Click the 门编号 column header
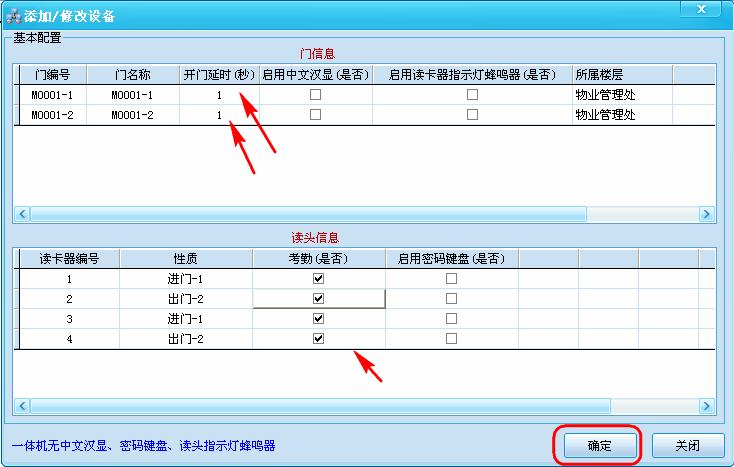Image resolution: width=734 pixels, height=467 pixels. point(51,75)
